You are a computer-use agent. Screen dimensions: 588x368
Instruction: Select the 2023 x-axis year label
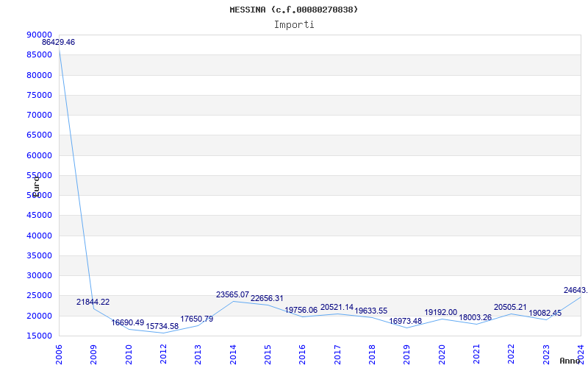tap(546, 355)
